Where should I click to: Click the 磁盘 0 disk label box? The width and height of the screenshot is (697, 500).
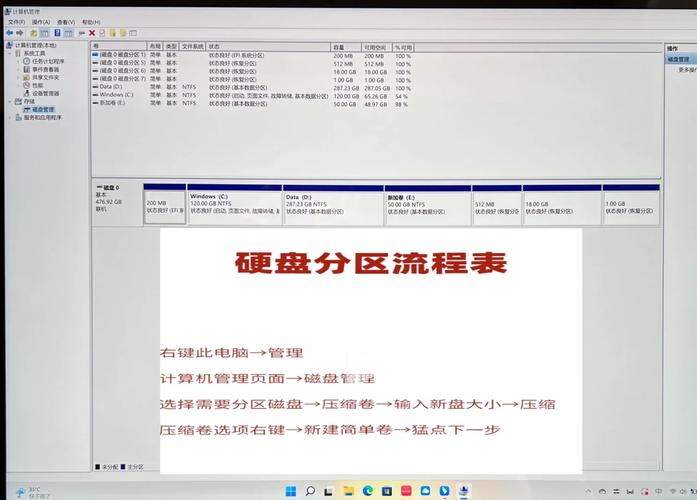(x=118, y=204)
